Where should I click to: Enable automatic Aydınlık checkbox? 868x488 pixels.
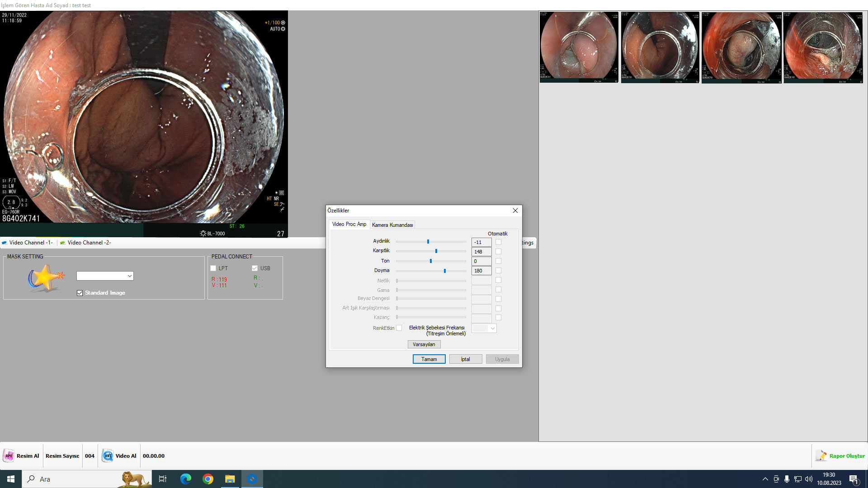pos(498,242)
